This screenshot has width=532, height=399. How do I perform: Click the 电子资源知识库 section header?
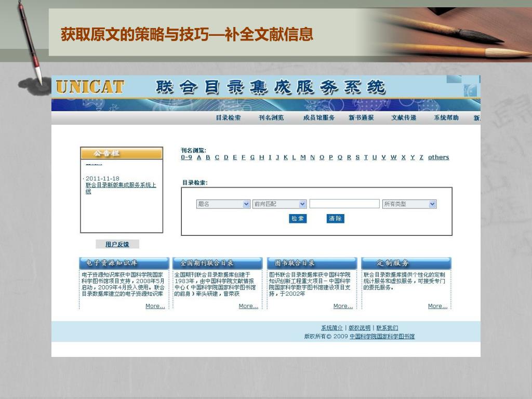click(x=124, y=263)
